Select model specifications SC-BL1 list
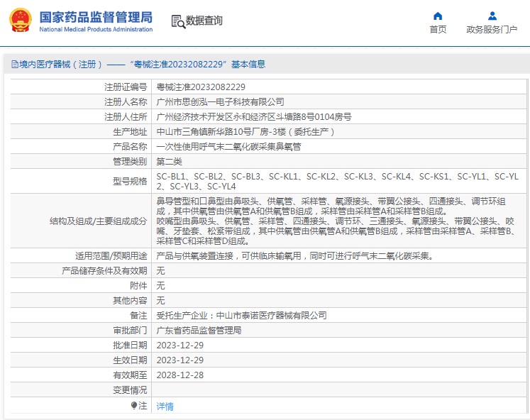The height and width of the screenshot is (420, 530). pos(337,182)
